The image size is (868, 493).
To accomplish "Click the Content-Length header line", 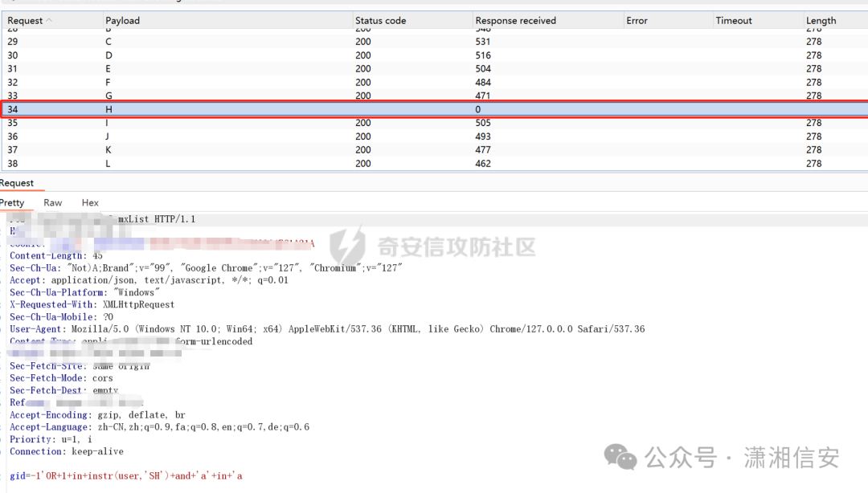I will [x=56, y=255].
